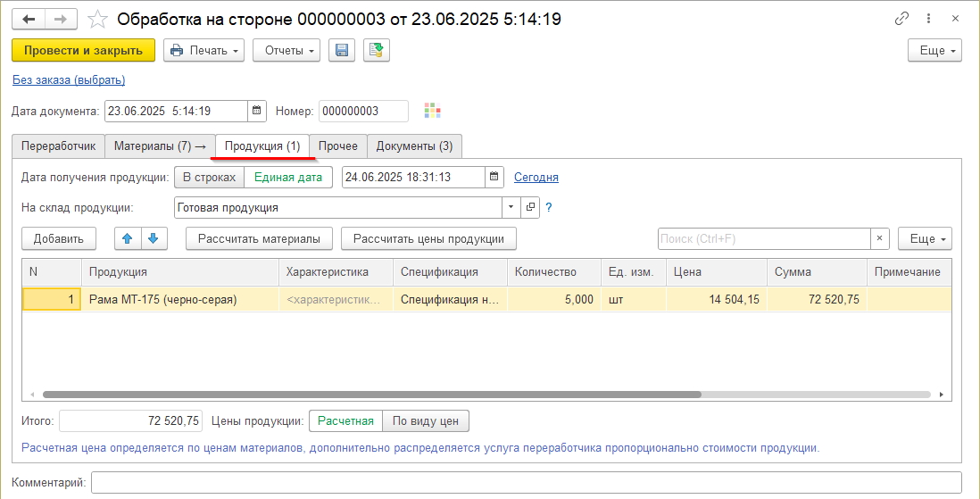Go forward with the right arrow button
Viewport: 980px width, 499px height.
(61, 20)
